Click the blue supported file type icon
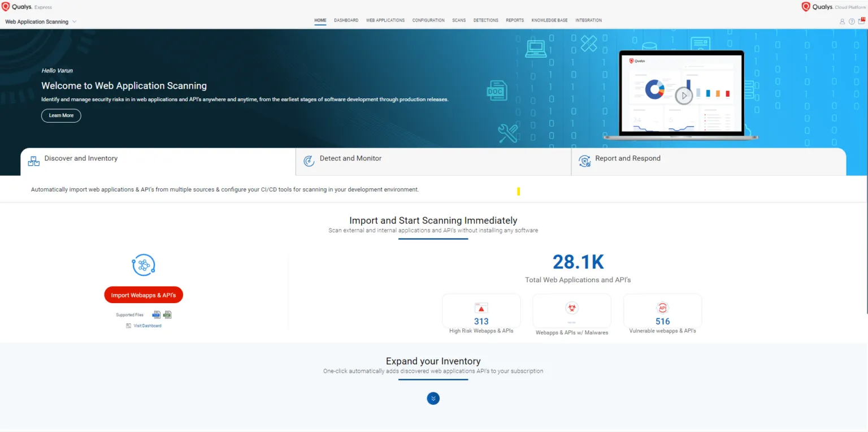Image resolution: width=868 pixels, height=432 pixels. pyautogui.click(x=157, y=315)
